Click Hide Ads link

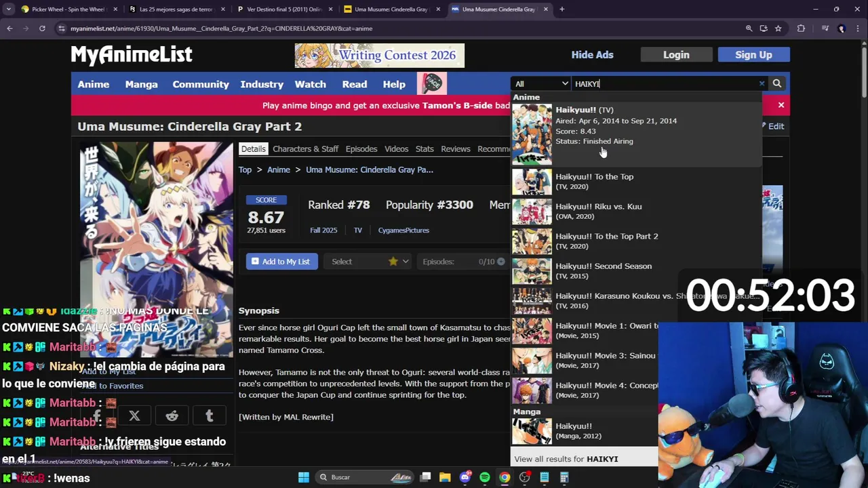tap(592, 55)
